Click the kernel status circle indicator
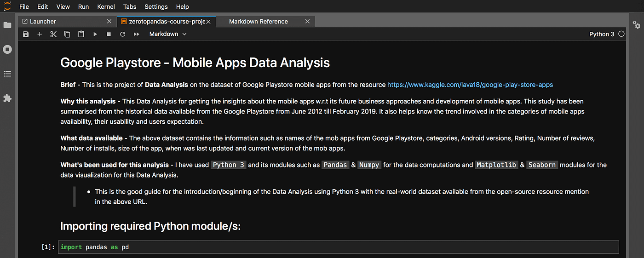Viewport: 644px width, 258px height. (x=621, y=34)
